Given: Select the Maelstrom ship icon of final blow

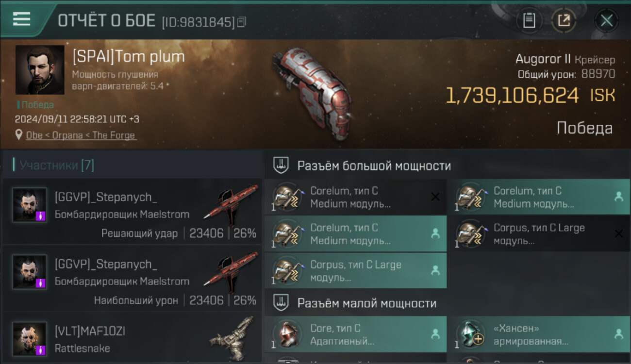Looking at the screenshot, I should [x=231, y=201].
